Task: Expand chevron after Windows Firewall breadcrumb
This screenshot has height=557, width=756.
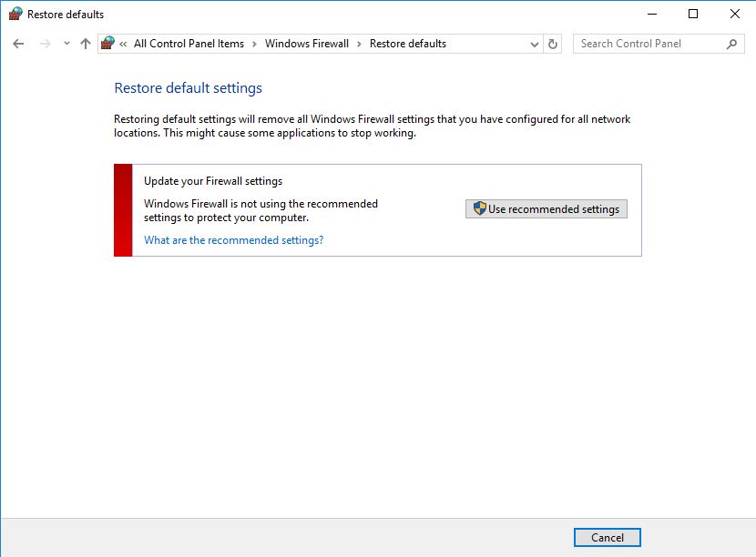Action: tap(359, 44)
